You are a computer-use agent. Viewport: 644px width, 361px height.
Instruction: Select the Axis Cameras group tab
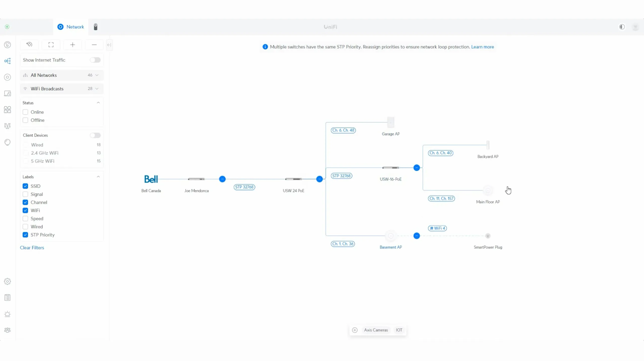point(376,330)
